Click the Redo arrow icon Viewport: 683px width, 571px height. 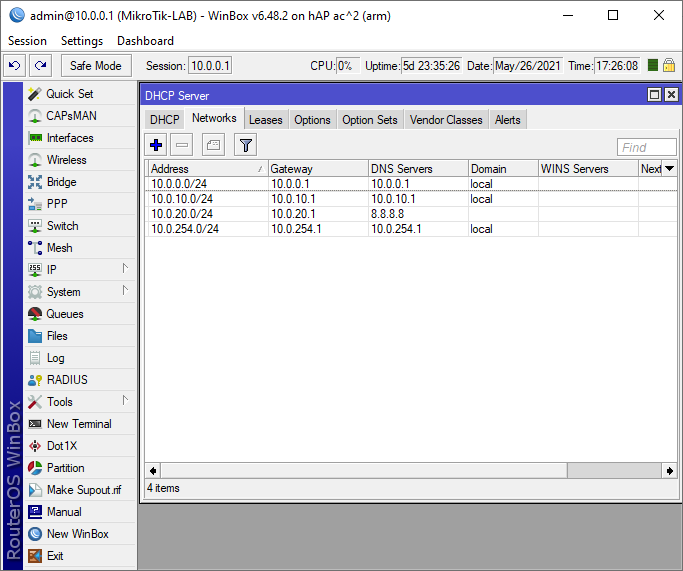click(x=41, y=66)
